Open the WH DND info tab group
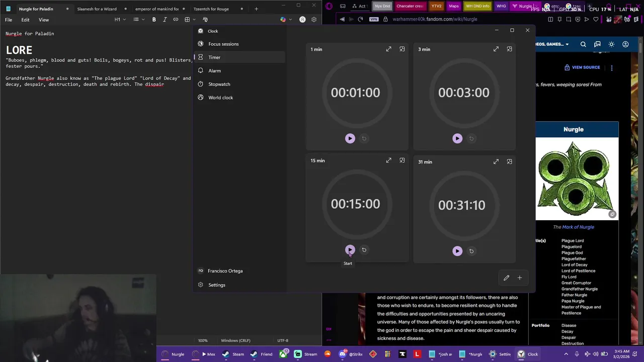 pos(477,6)
